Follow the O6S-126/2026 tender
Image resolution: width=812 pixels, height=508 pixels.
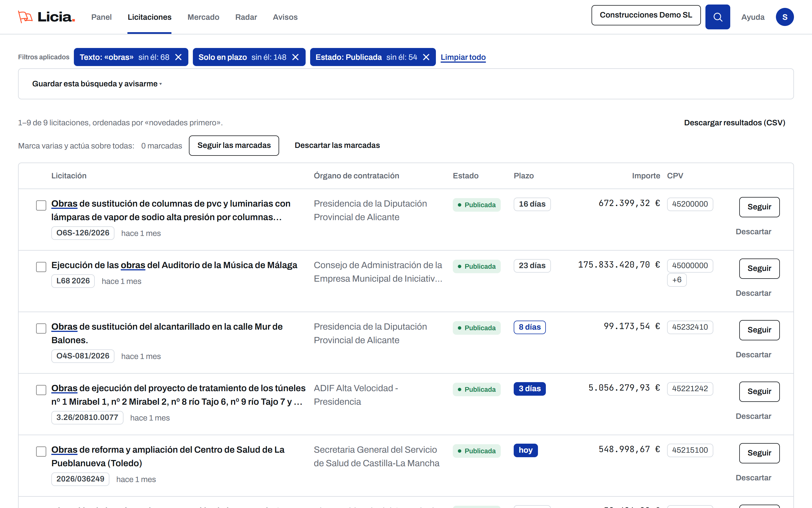[759, 207]
